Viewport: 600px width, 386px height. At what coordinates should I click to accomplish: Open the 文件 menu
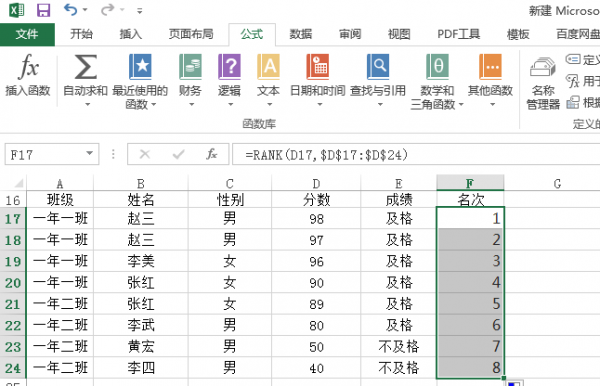[27, 34]
